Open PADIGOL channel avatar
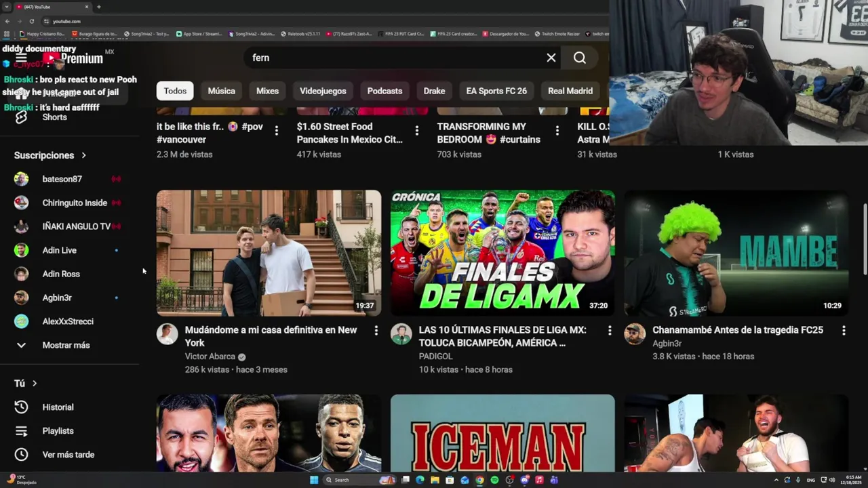The image size is (868, 488). pos(401,334)
